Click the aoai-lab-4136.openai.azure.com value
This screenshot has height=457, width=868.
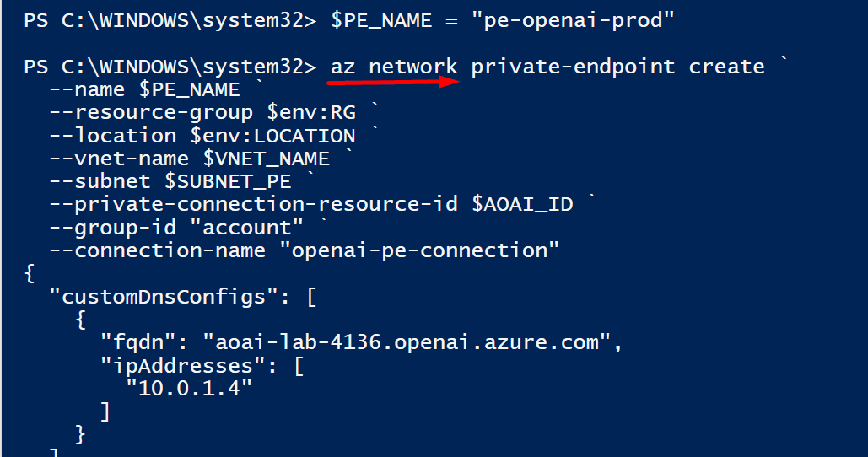pos(407,342)
